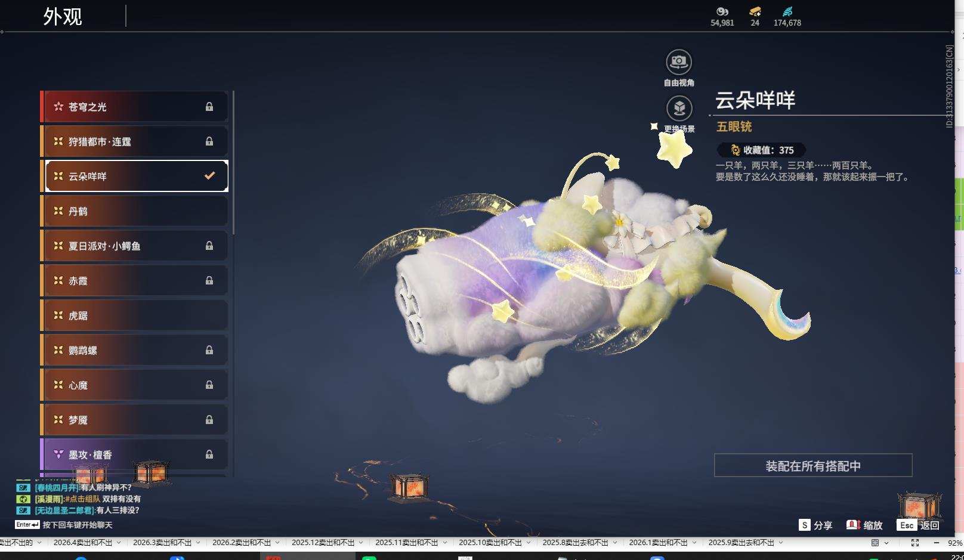Click the lock icon on 鹦鹉螺
Image resolution: width=964 pixels, height=560 pixels.
tap(209, 350)
